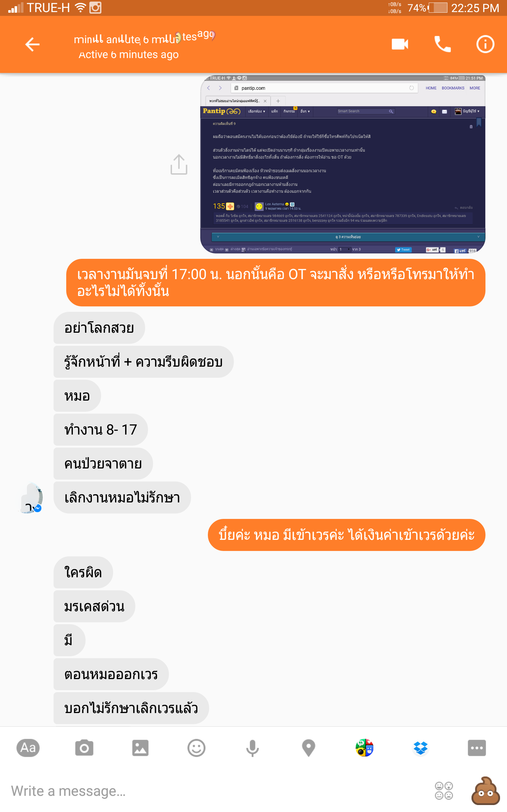This screenshot has width=507, height=812.
Task: Switch to Aa text keyboard
Action: click(28, 748)
